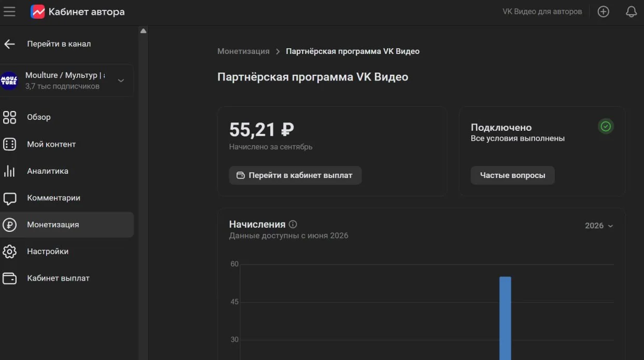This screenshot has width=644, height=360.
Task: Go to the Аналитика section
Action: (x=67, y=171)
